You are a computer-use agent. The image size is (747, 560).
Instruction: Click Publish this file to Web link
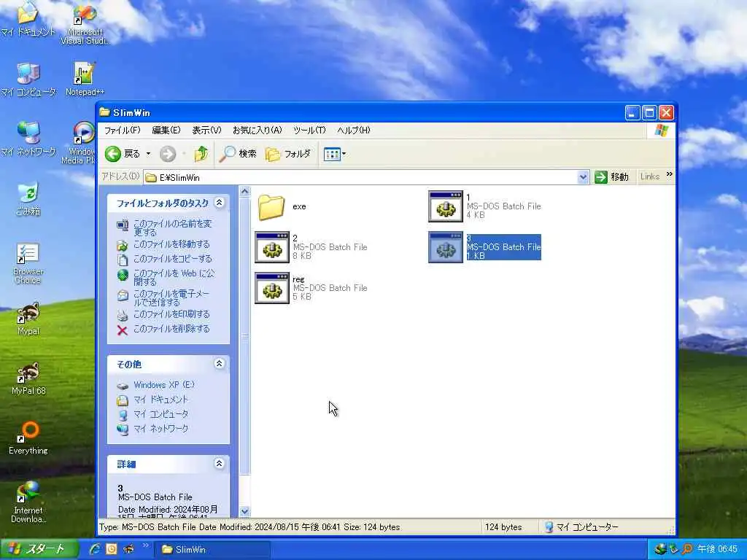pyautogui.click(x=174, y=278)
